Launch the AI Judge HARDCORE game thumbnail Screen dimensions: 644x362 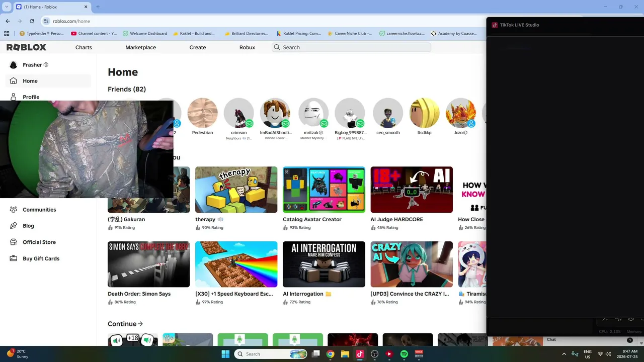pos(412,190)
